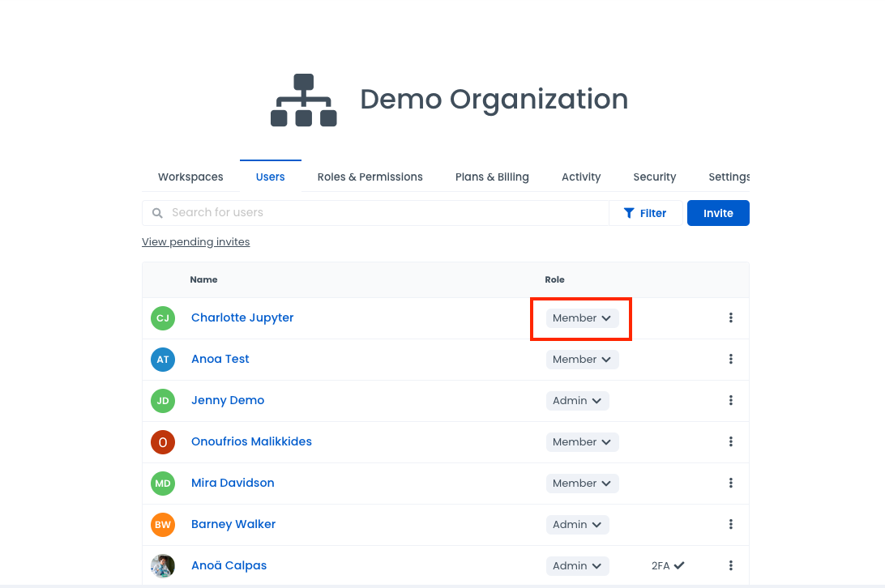This screenshot has height=588, width=885.
Task: Open actions menu for Anoä Calpas
Action: (x=730, y=566)
